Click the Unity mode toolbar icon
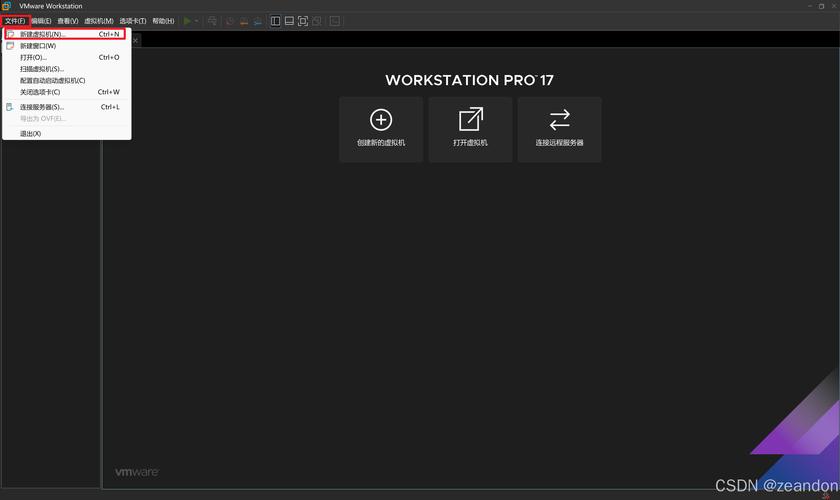Image resolution: width=840 pixels, height=500 pixels. (x=317, y=21)
